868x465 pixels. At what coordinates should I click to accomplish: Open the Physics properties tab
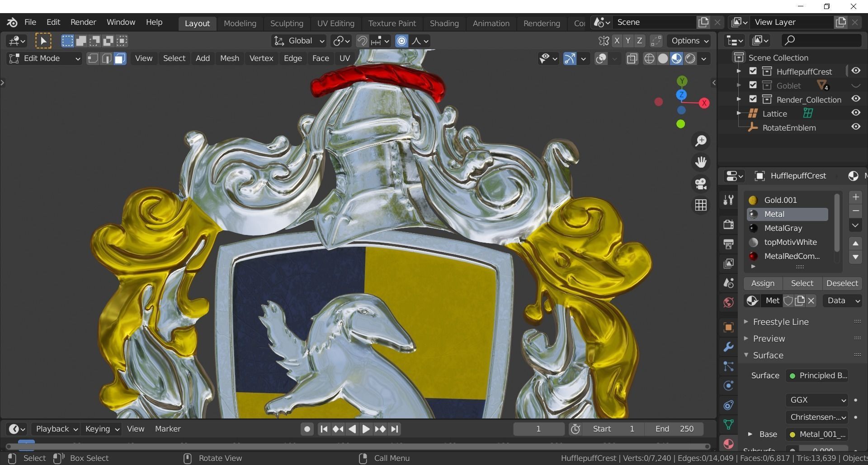pyautogui.click(x=728, y=385)
